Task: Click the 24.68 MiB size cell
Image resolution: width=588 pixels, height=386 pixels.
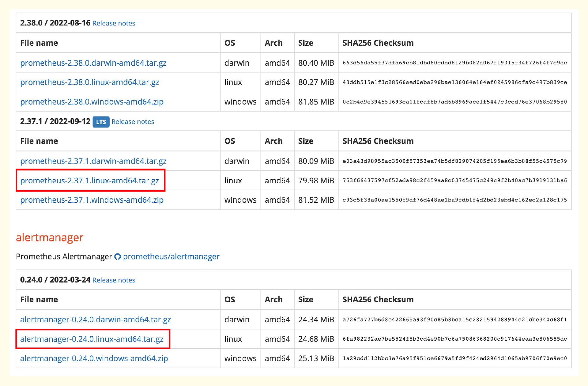Action: (x=316, y=339)
